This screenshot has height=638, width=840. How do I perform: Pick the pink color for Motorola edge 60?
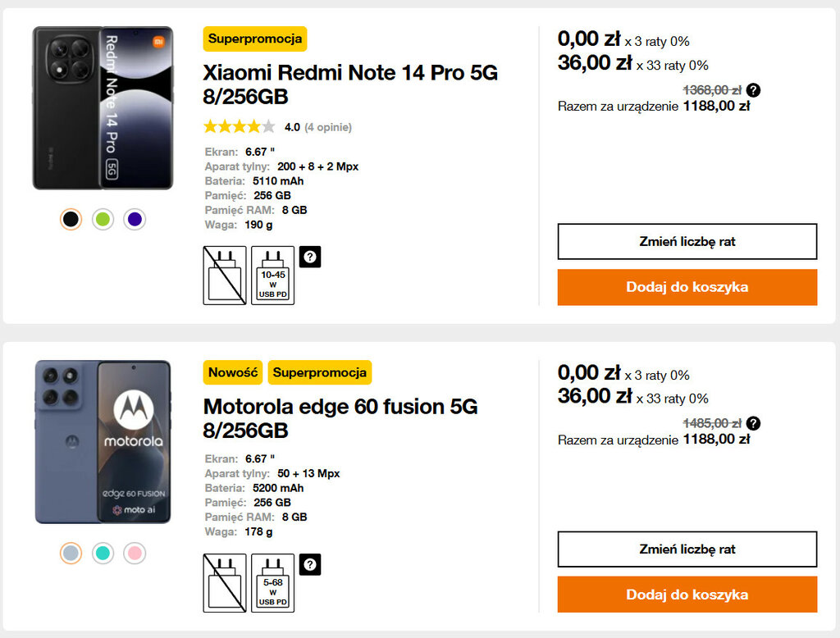pos(135,553)
